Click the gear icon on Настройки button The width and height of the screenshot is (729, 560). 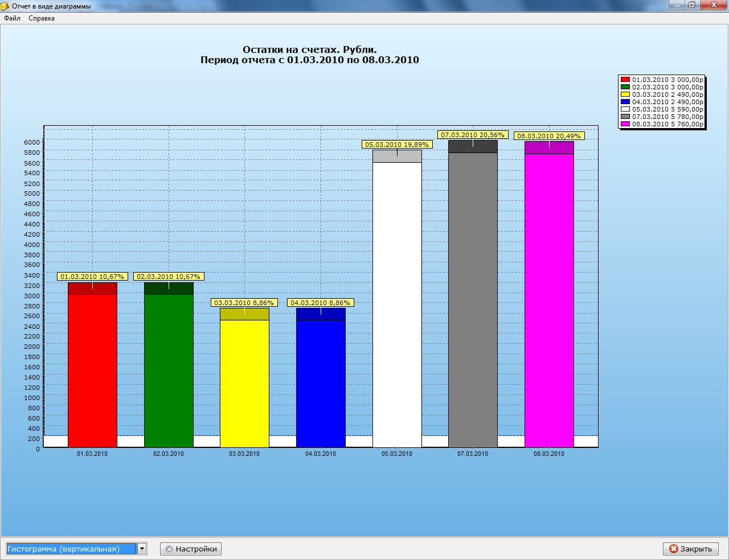169,549
